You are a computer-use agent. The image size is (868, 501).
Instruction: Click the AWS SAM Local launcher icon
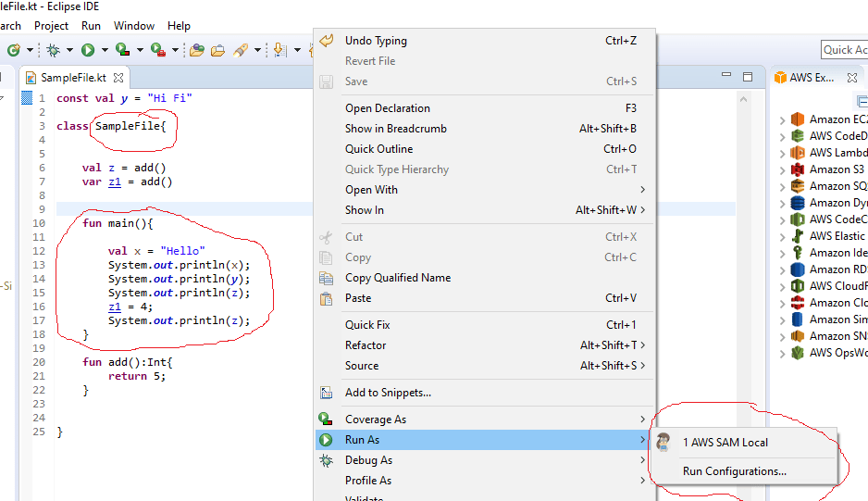click(663, 442)
